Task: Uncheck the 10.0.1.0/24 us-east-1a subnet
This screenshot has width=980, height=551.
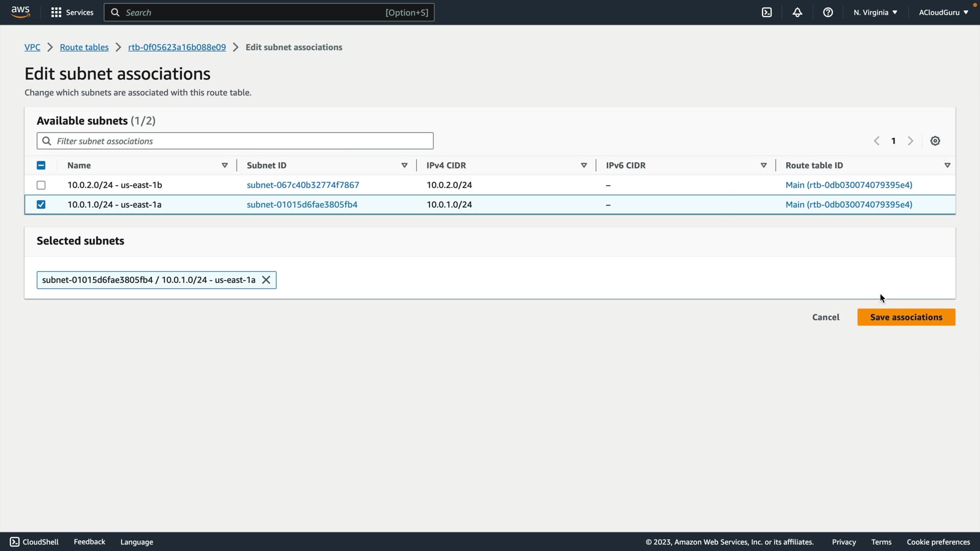Action: point(41,205)
